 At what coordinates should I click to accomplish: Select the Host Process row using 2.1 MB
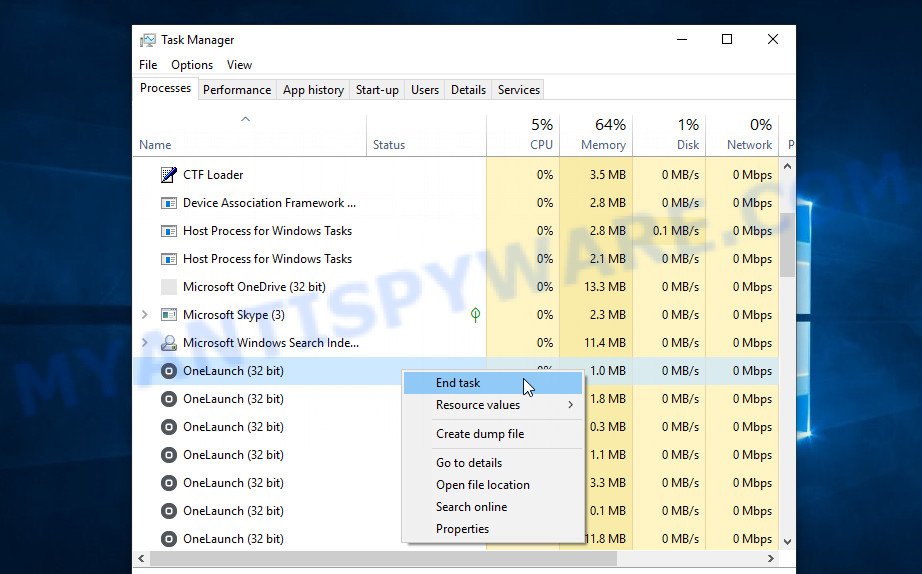pyautogui.click(x=456, y=259)
